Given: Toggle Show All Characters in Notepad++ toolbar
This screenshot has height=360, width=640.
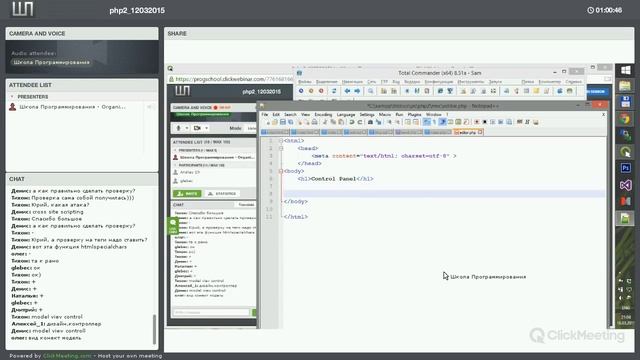Looking at the screenshot, I should click(x=434, y=122).
